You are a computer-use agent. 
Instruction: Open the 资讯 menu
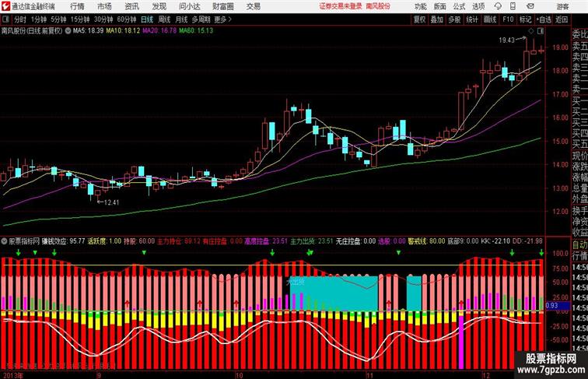[132, 6]
